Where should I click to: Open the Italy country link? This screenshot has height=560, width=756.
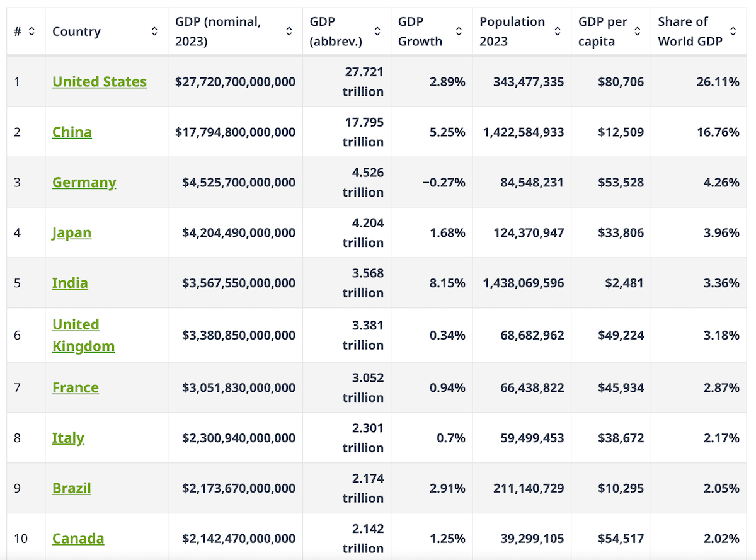pyautogui.click(x=68, y=438)
